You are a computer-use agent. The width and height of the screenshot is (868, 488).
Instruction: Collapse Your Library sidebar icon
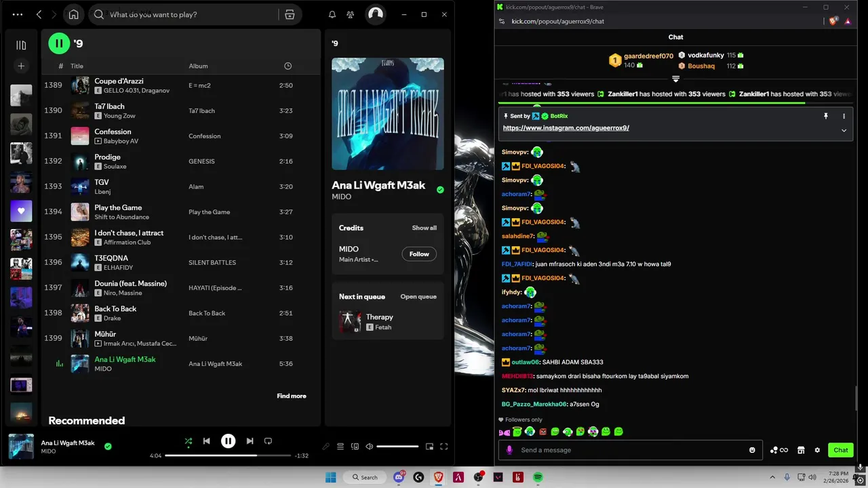click(21, 45)
